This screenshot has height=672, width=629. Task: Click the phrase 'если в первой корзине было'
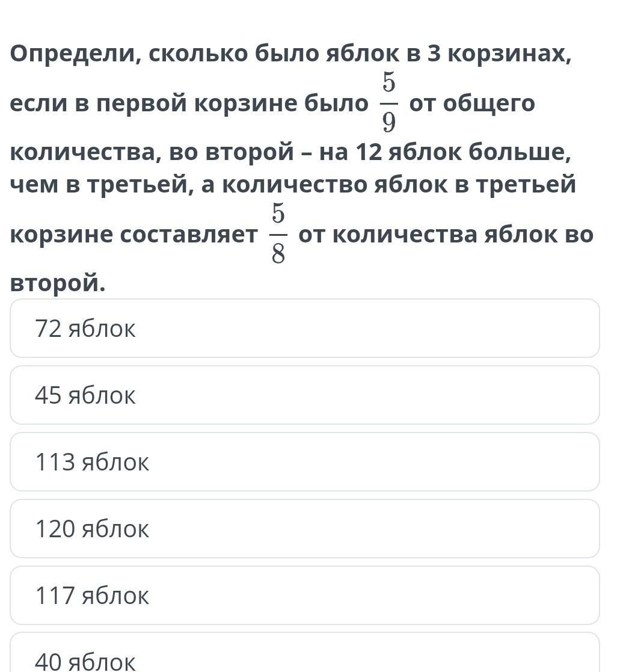tap(189, 104)
